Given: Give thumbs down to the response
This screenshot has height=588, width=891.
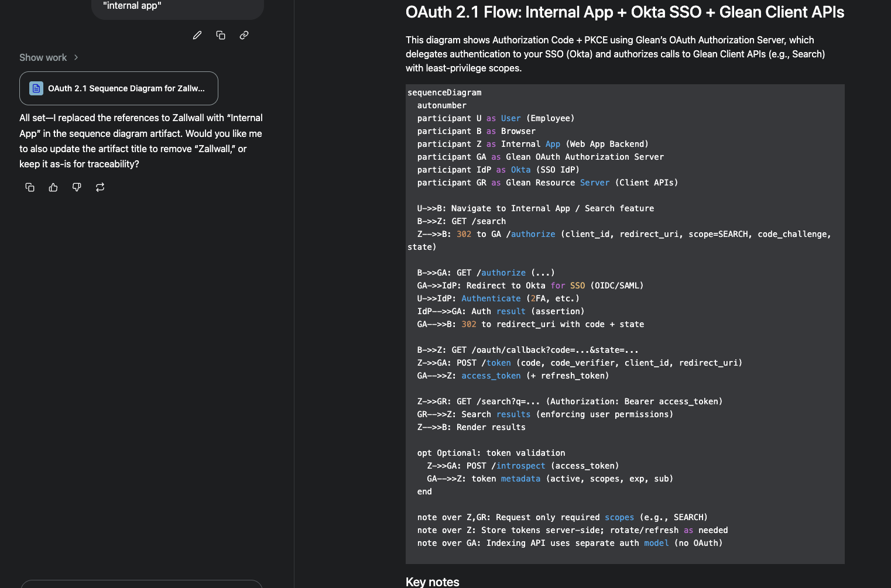Looking at the screenshot, I should [77, 187].
